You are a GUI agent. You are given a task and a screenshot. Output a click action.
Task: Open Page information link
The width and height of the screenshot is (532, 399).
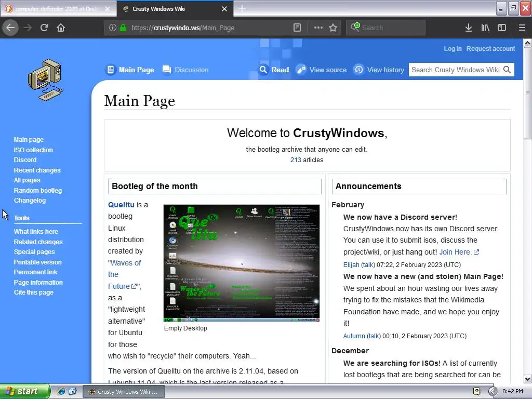38,282
